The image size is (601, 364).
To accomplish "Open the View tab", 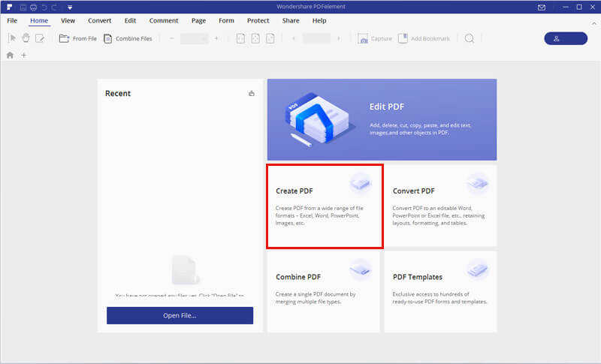I will pyautogui.click(x=68, y=21).
